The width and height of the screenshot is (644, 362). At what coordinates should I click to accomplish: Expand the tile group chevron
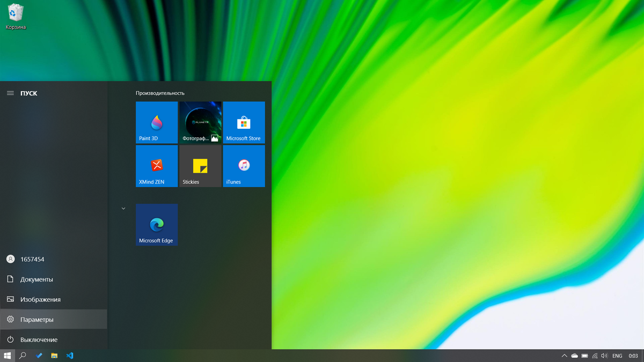click(123, 208)
